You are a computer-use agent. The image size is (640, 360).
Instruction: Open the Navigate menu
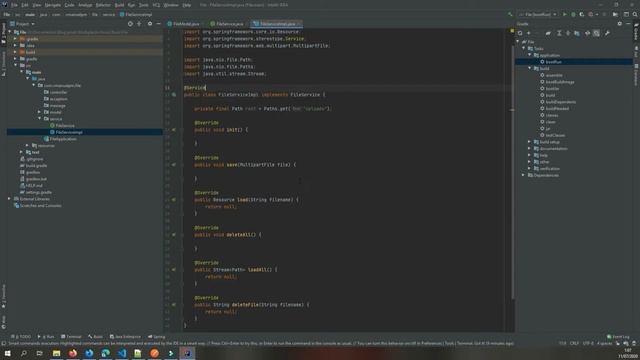(53, 5)
